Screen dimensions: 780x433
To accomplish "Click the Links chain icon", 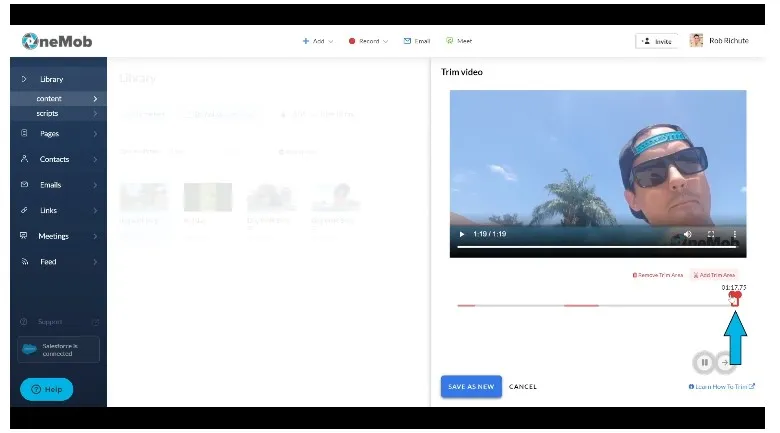I will coord(24,210).
